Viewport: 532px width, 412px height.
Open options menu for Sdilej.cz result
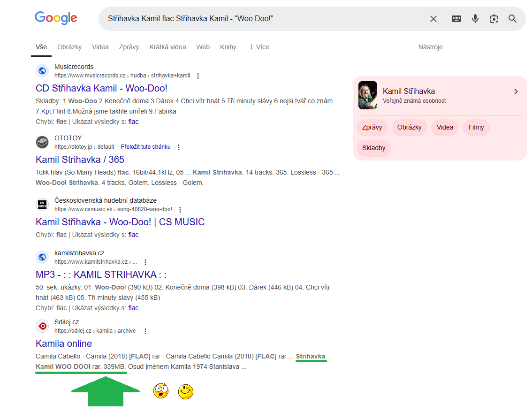[x=145, y=331]
